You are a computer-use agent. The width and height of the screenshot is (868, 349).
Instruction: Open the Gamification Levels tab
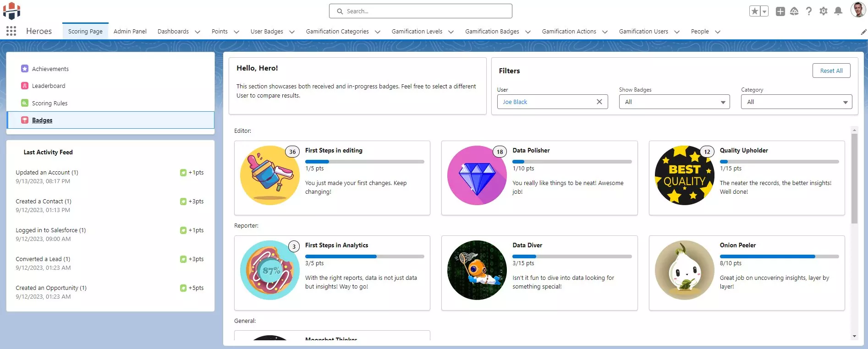tap(417, 31)
